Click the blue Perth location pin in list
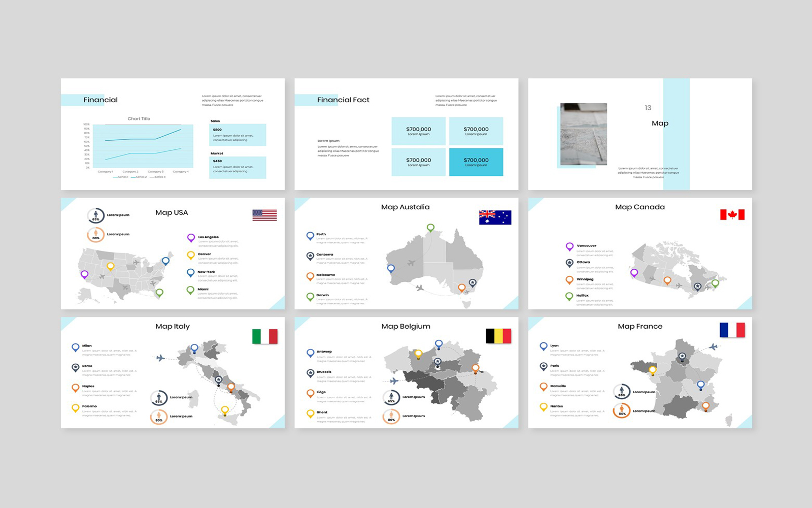Image resolution: width=812 pixels, height=508 pixels. (x=310, y=236)
